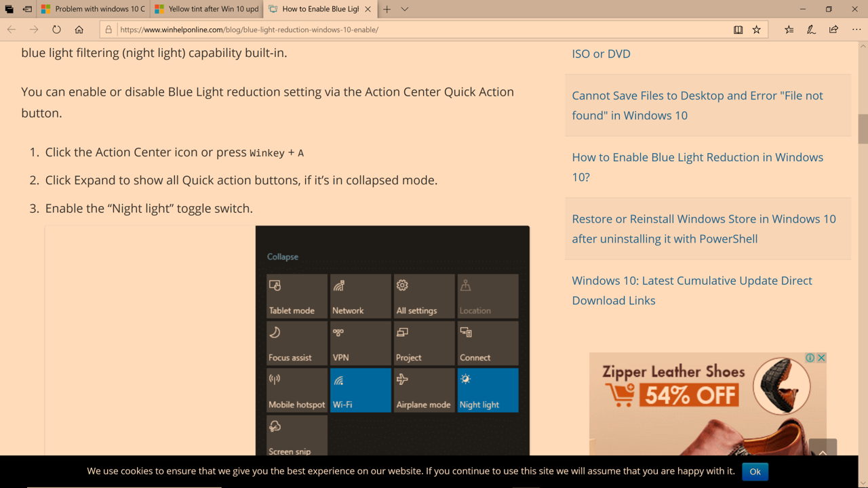Close the Zipper Leather Shoes ad
868x488 pixels.
821,358
